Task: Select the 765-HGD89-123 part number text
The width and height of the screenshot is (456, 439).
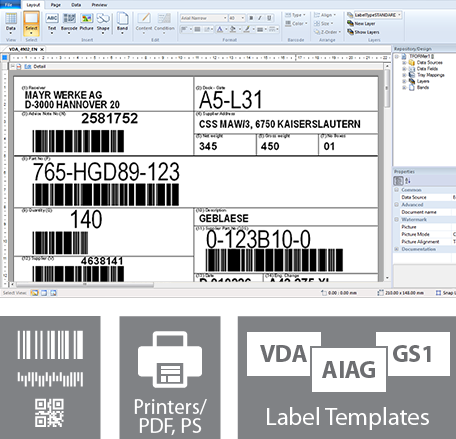Action: [x=106, y=172]
